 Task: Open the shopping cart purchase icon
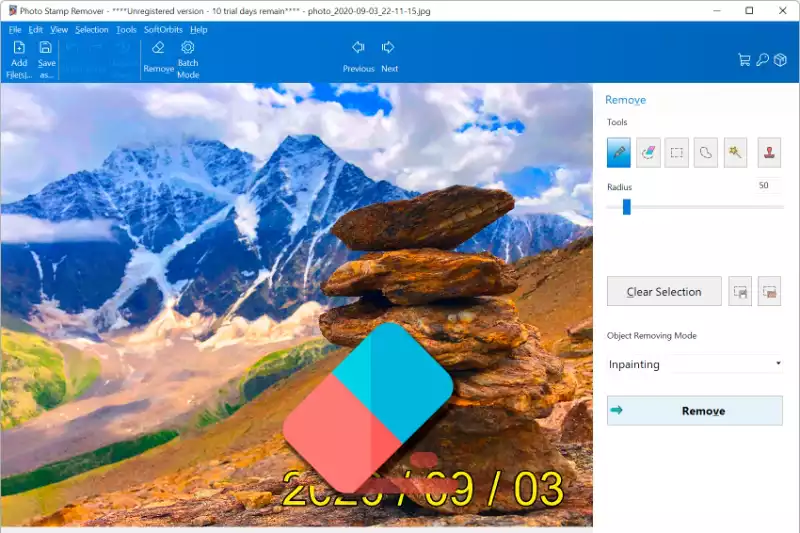tap(744, 60)
